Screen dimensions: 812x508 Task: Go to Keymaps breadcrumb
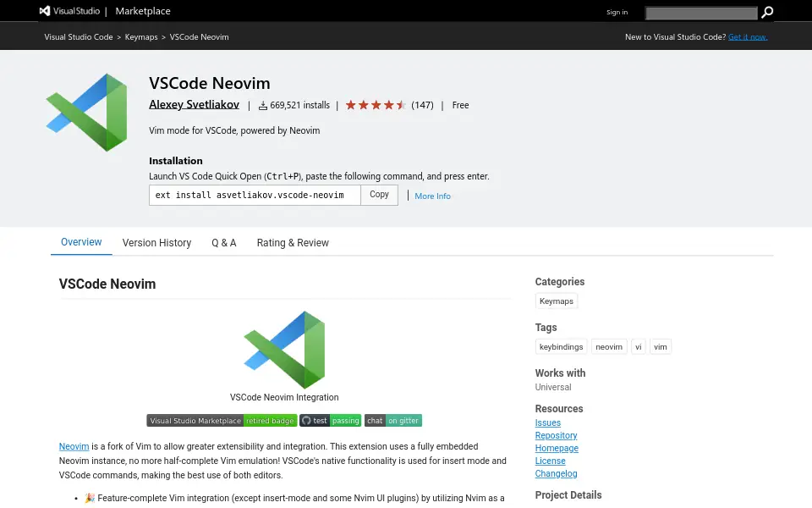(x=141, y=36)
